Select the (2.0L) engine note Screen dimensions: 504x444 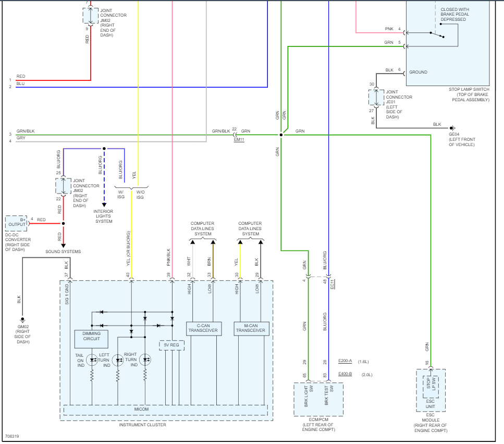coord(367,375)
